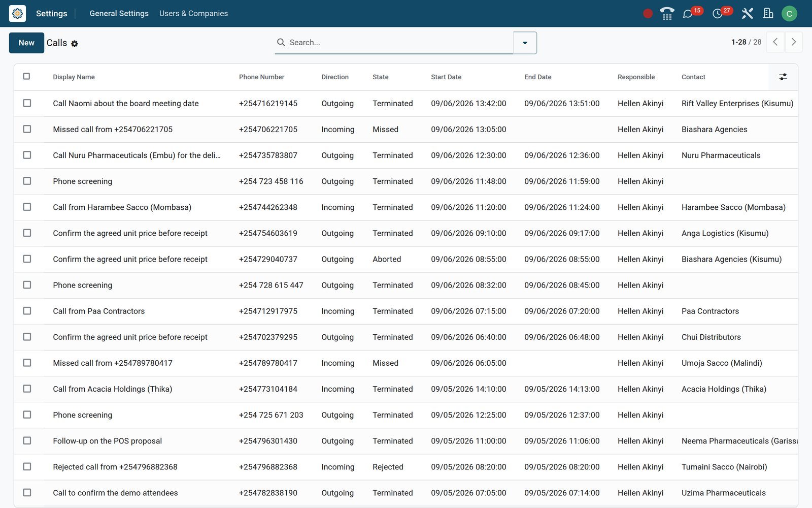The height and width of the screenshot is (508, 812).
Task: Check the Call to confirm demo attendees row
Action: tap(27, 493)
